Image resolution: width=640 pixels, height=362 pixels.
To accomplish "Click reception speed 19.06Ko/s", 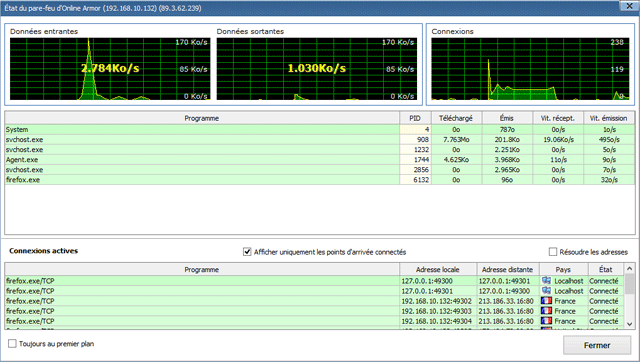I will coord(558,140).
